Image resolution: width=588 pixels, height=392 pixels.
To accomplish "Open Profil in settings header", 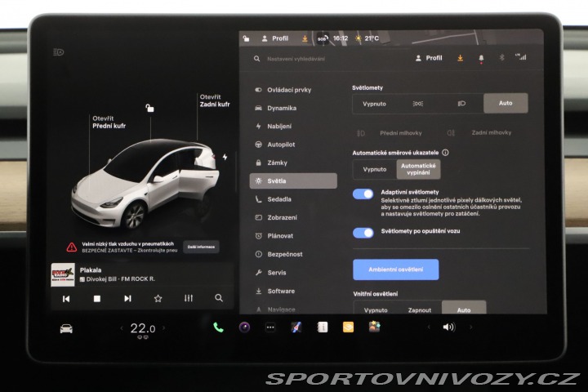I will click(429, 58).
